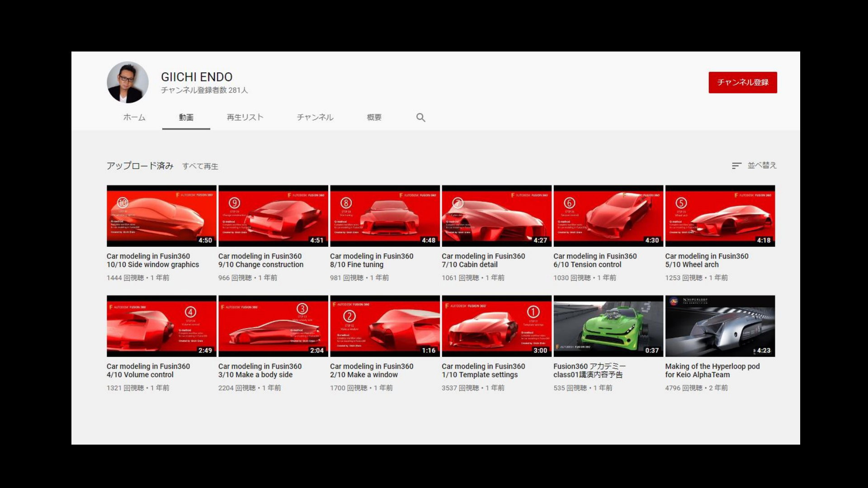Click the 0:37 duration badge
Screen dimensions: 868x488
[x=652, y=351]
